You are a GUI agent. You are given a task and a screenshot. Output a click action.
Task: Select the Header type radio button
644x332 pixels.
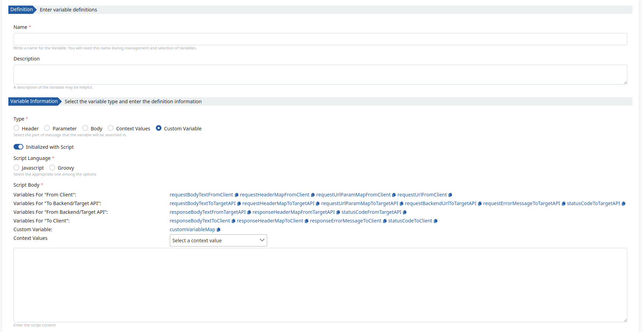16,128
